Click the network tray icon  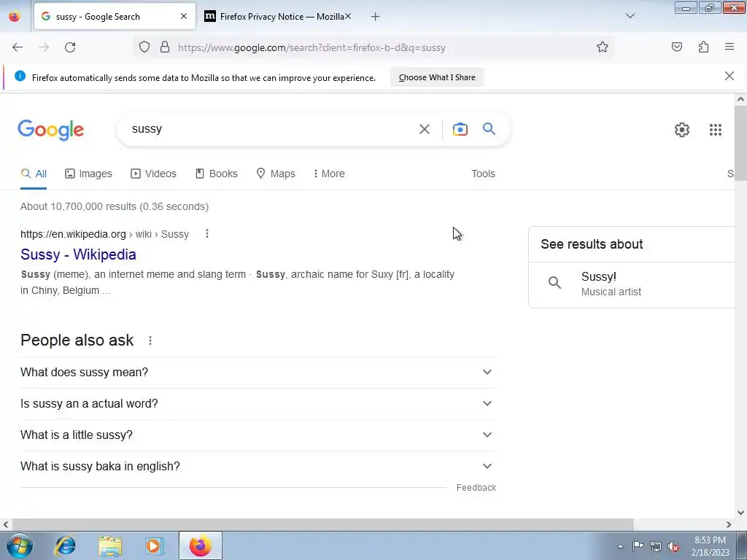[x=656, y=546]
